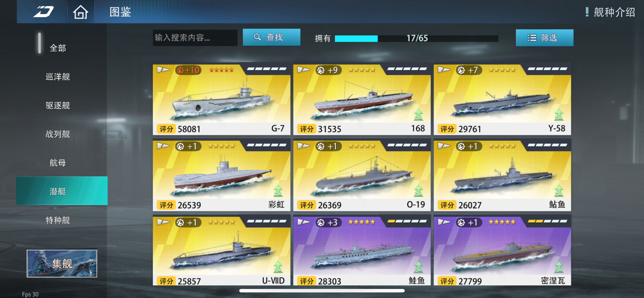The image size is (644, 298).
Task: Open the 鲑鱼 submarine card
Action: (362, 250)
